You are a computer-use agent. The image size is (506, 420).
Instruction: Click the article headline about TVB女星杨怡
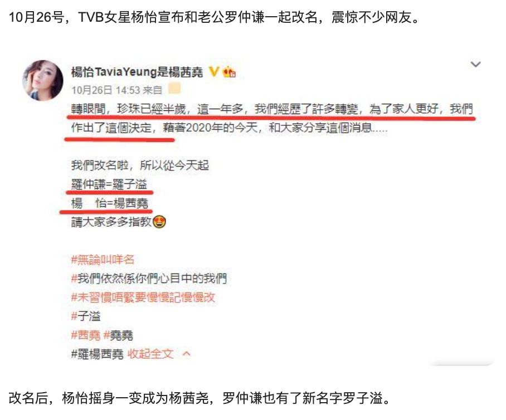pos(215,17)
